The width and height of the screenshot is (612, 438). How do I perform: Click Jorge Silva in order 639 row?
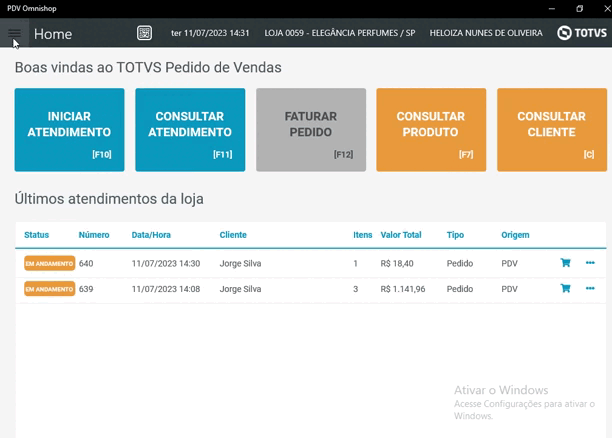click(x=240, y=289)
